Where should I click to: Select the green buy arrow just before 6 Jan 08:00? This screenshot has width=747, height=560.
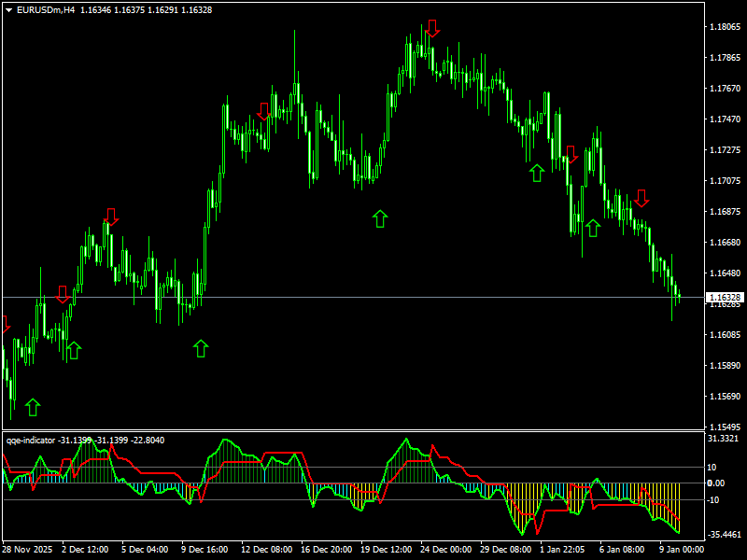tap(593, 228)
